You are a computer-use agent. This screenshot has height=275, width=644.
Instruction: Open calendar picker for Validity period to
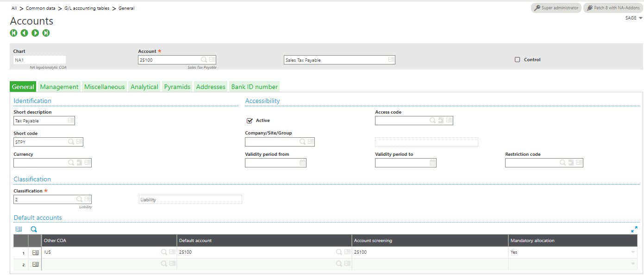(x=432, y=163)
